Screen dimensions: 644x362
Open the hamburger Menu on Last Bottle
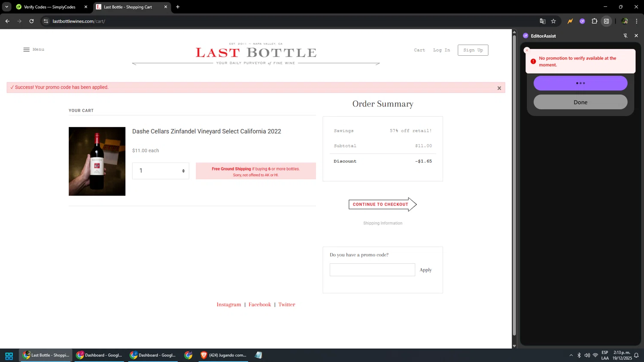[x=33, y=49]
